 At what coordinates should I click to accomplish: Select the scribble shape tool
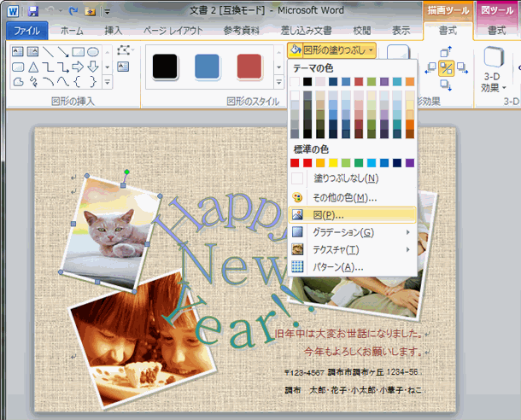point(33,82)
